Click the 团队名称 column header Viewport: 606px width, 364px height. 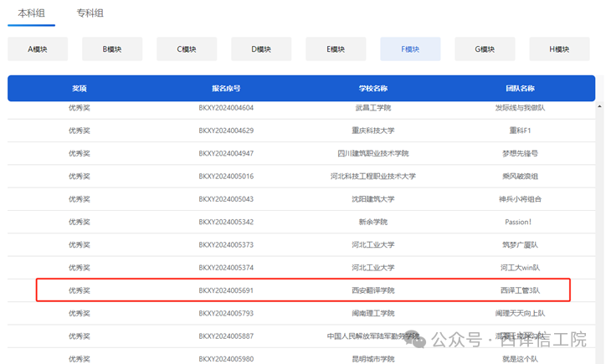(520, 88)
